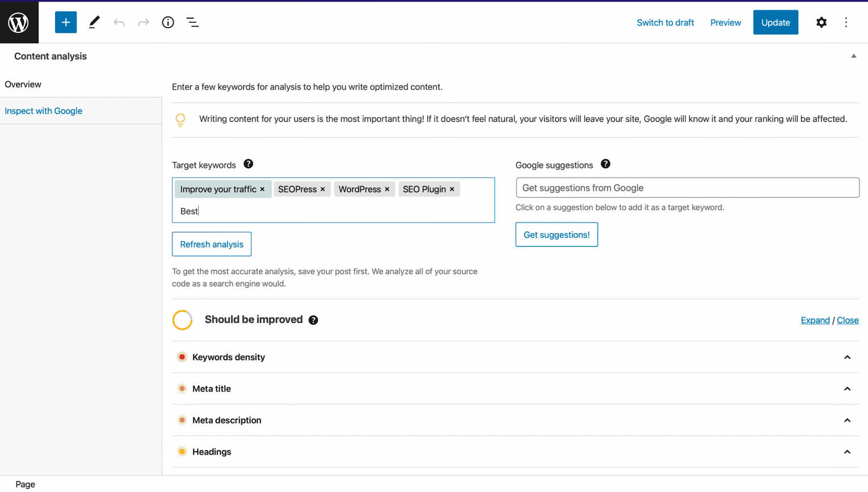Click the Preview button
This screenshot has width=868, height=492.
[726, 23]
